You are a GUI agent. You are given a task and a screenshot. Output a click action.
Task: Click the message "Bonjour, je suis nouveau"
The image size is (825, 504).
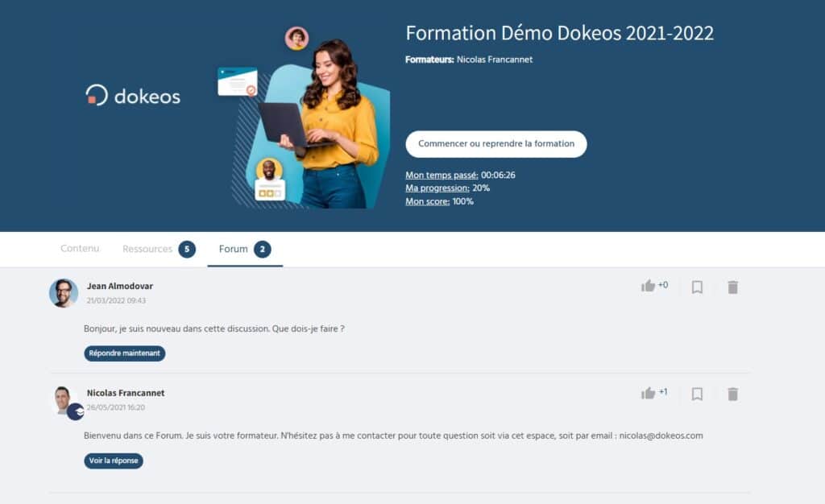coord(214,328)
